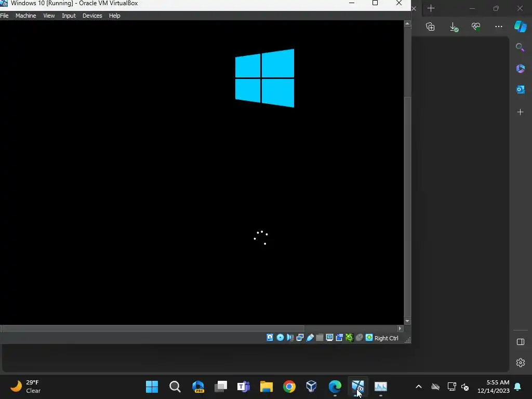Click the audio status indicator icon
Image resolution: width=532 pixels, height=399 pixels.
(290, 338)
